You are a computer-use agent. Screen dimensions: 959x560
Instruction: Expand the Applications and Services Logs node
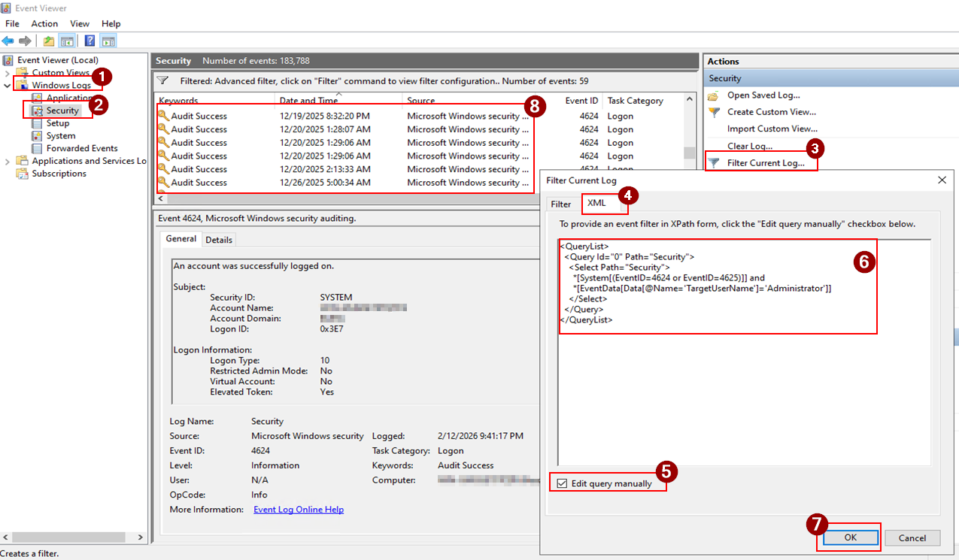click(x=6, y=161)
